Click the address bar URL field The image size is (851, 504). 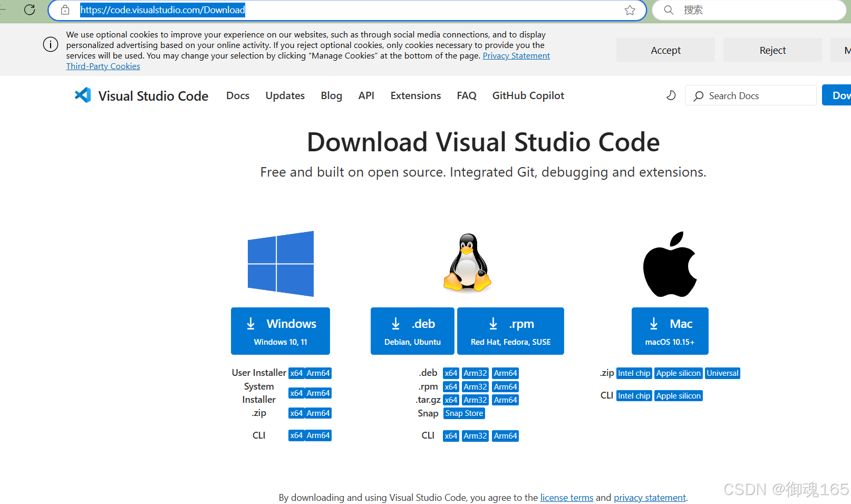[347, 10]
